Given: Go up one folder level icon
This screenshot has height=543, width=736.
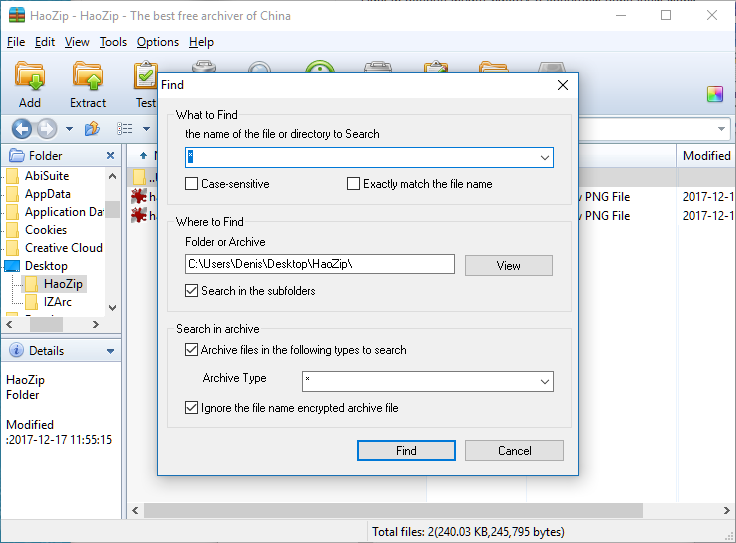Looking at the screenshot, I should coord(92,128).
